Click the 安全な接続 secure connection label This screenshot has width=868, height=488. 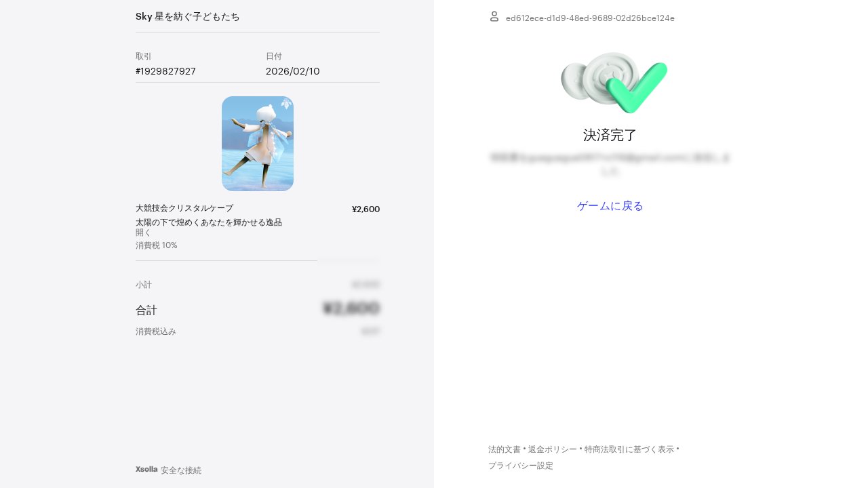click(181, 470)
